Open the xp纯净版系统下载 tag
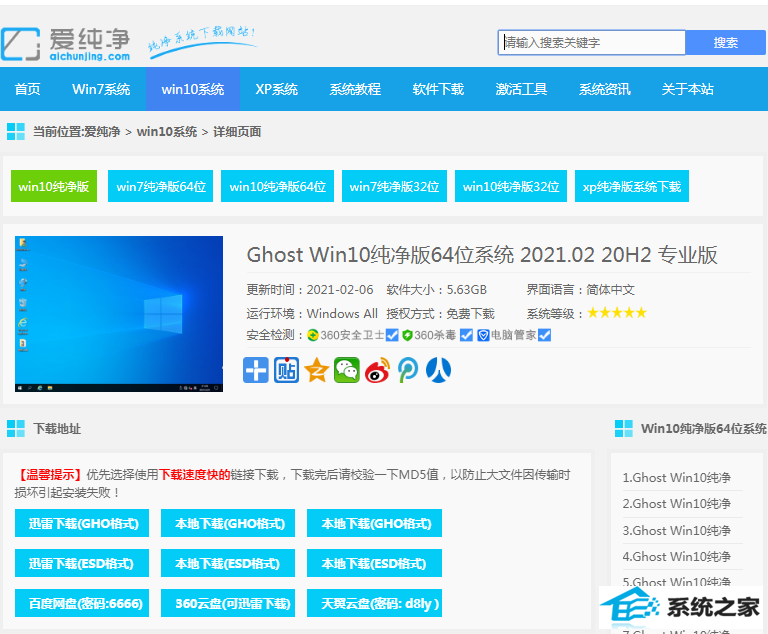Image resolution: width=768 pixels, height=634 pixels. pyautogui.click(x=632, y=186)
